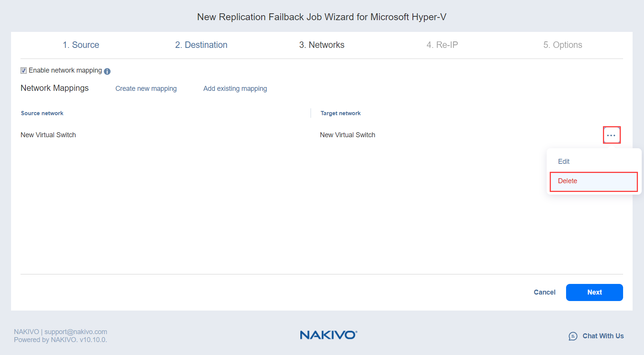The height and width of the screenshot is (355, 644).
Task: Open the three-dot menu for New Virtual Switch
Action: pyautogui.click(x=611, y=135)
